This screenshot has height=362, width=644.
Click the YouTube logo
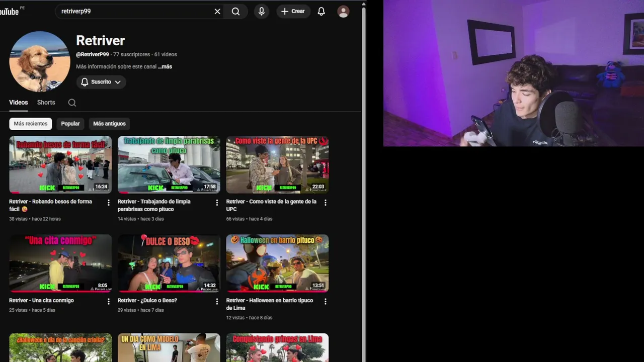10,11
